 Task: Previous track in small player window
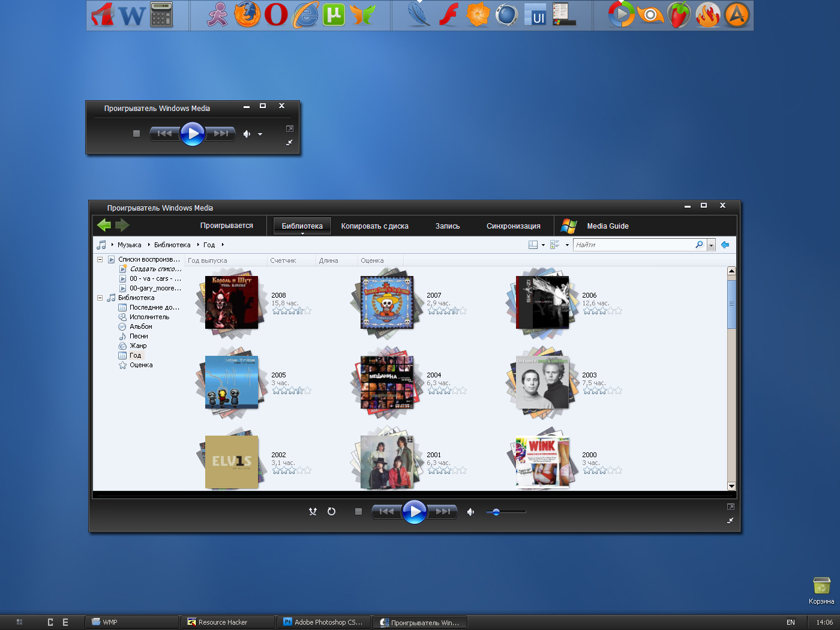(x=164, y=134)
